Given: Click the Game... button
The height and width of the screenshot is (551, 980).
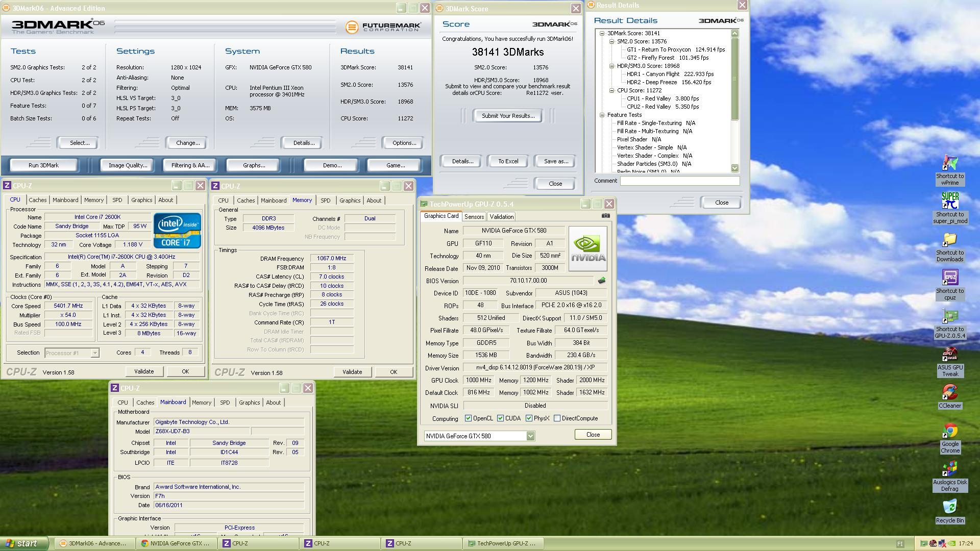Looking at the screenshot, I should (x=395, y=165).
